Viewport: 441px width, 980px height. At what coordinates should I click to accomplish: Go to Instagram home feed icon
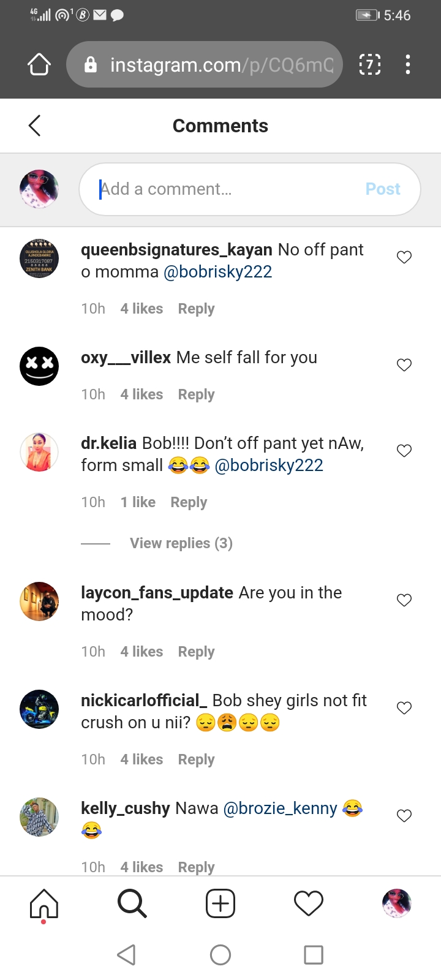click(44, 904)
